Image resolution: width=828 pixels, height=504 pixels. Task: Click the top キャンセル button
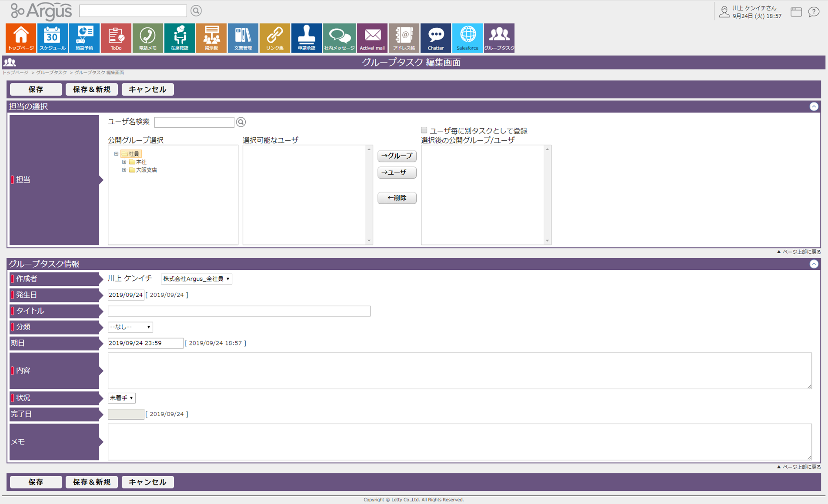(148, 90)
